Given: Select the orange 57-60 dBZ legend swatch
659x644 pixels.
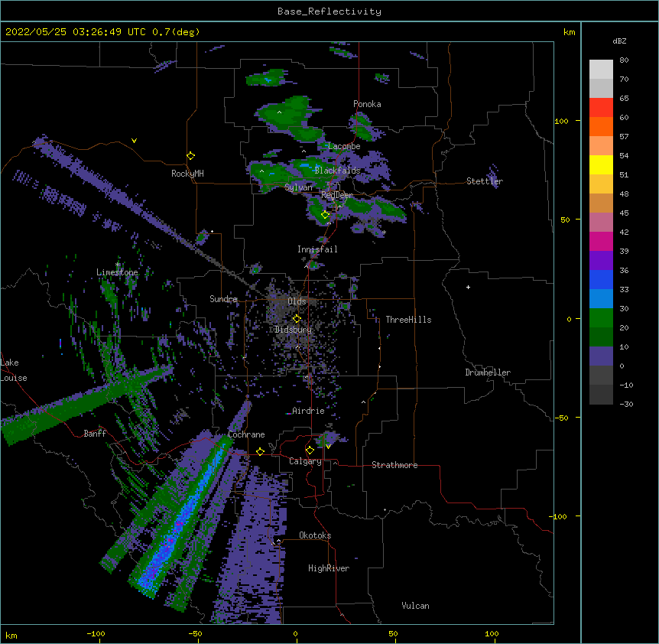Looking at the screenshot, I should [x=601, y=126].
